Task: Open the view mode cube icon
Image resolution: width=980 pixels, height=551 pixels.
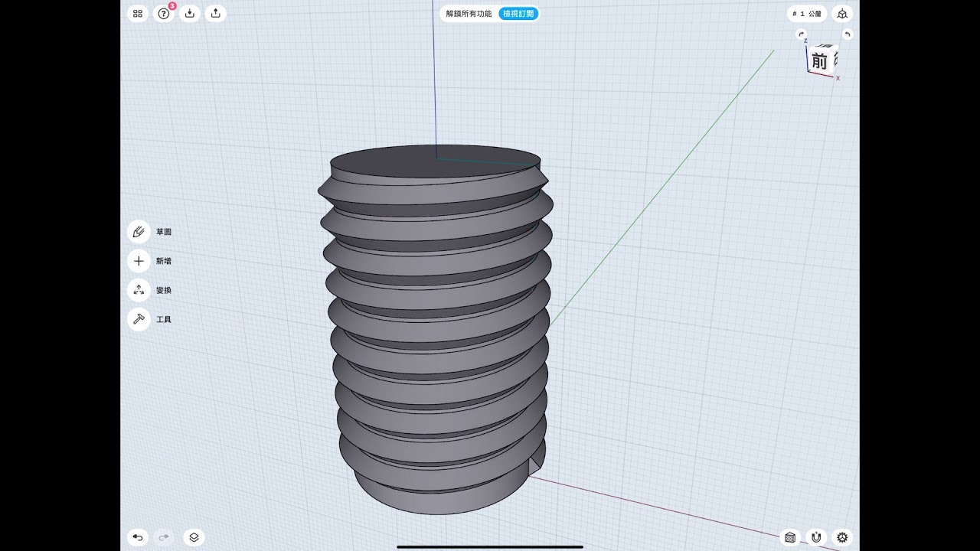Action: pos(842,14)
